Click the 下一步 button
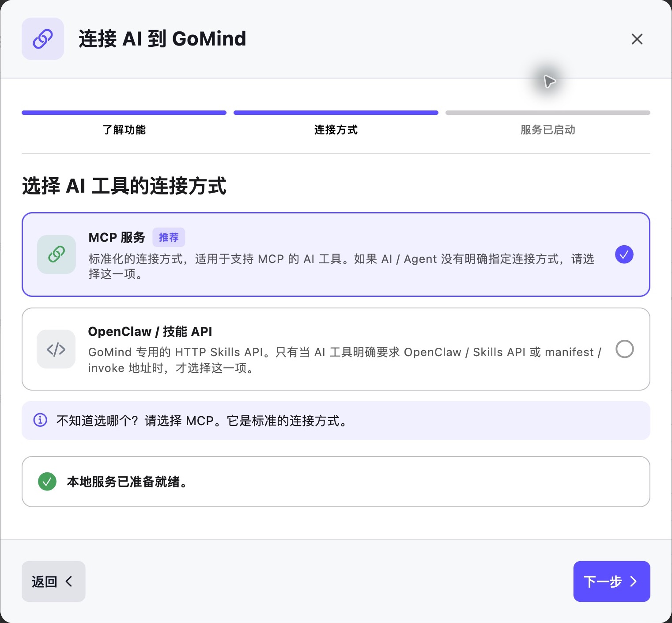 [612, 581]
